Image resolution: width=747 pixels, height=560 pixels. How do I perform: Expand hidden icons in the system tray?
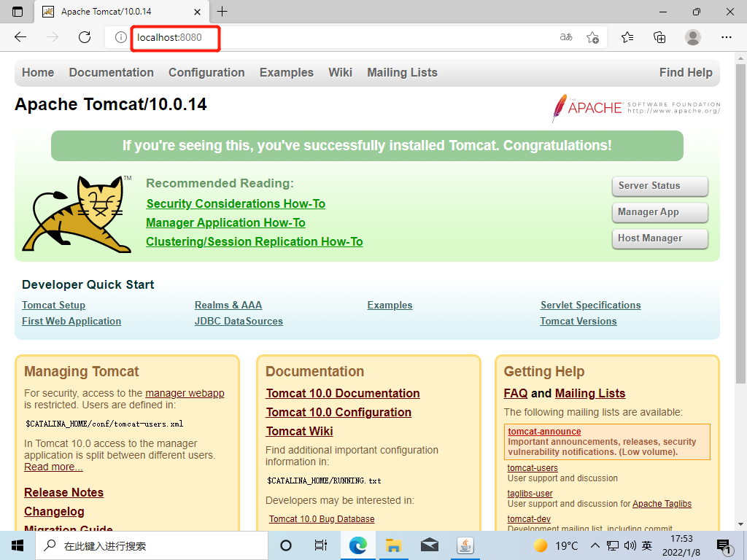pos(595,545)
